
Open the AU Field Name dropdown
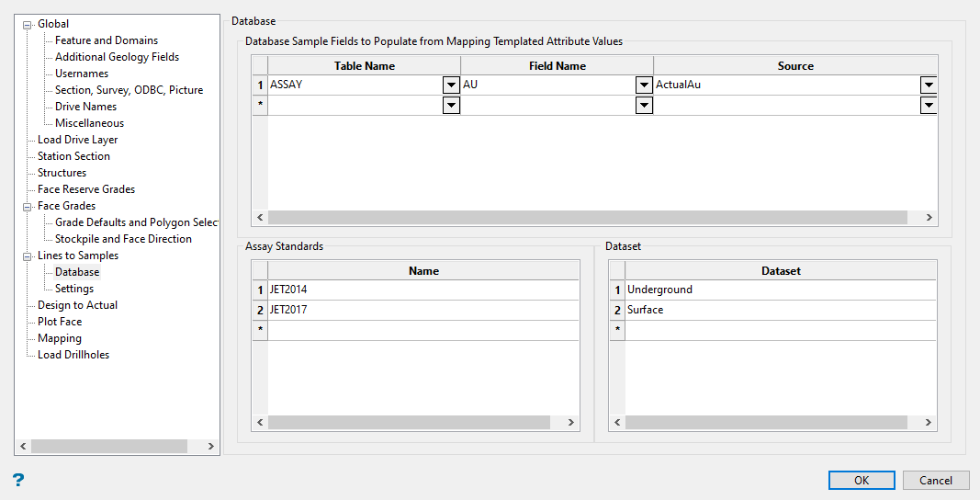pyautogui.click(x=644, y=85)
